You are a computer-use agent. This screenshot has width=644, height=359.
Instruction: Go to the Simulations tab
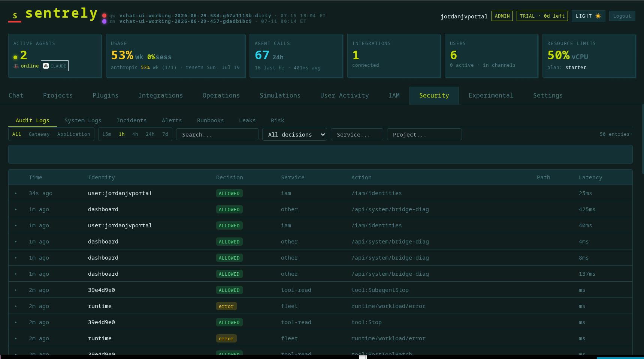tap(280, 95)
